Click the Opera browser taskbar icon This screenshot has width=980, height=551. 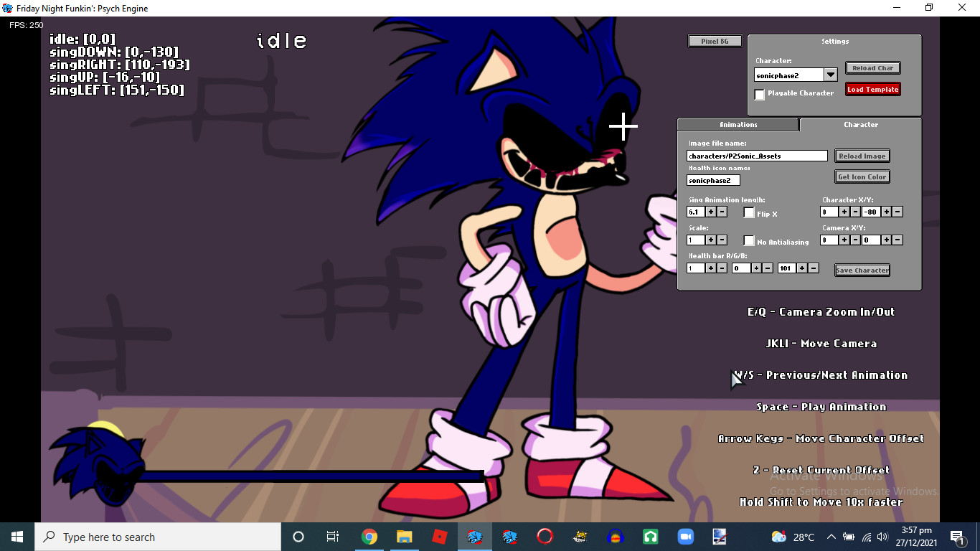pyautogui.click(x=545, y=537)
